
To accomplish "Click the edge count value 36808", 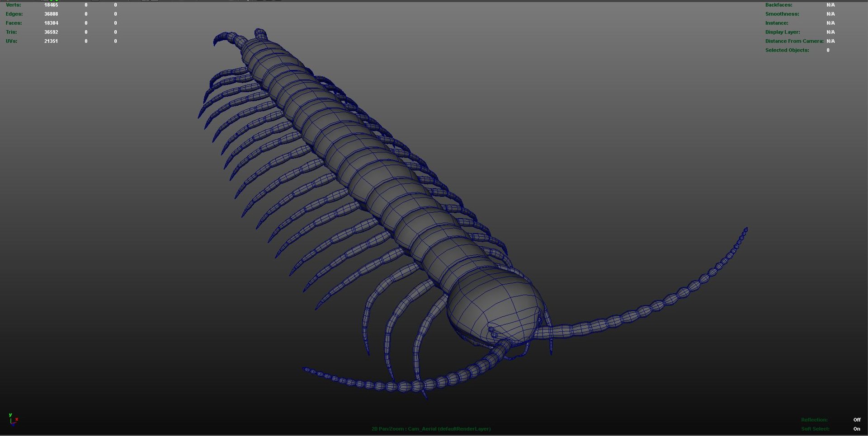I will tap(51, 14).
